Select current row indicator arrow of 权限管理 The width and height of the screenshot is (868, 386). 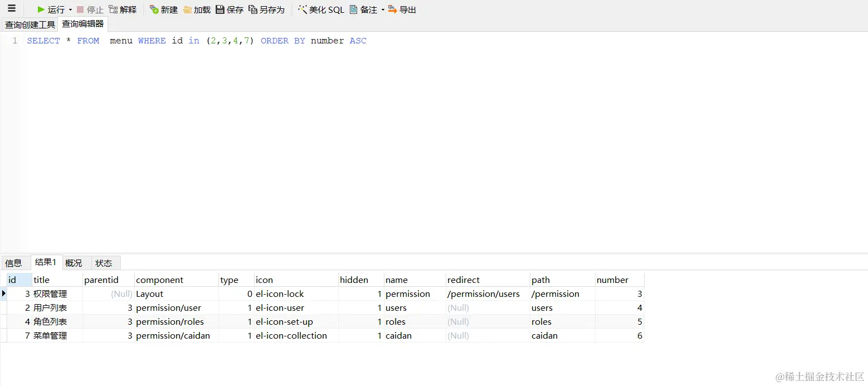pos(4,294)
